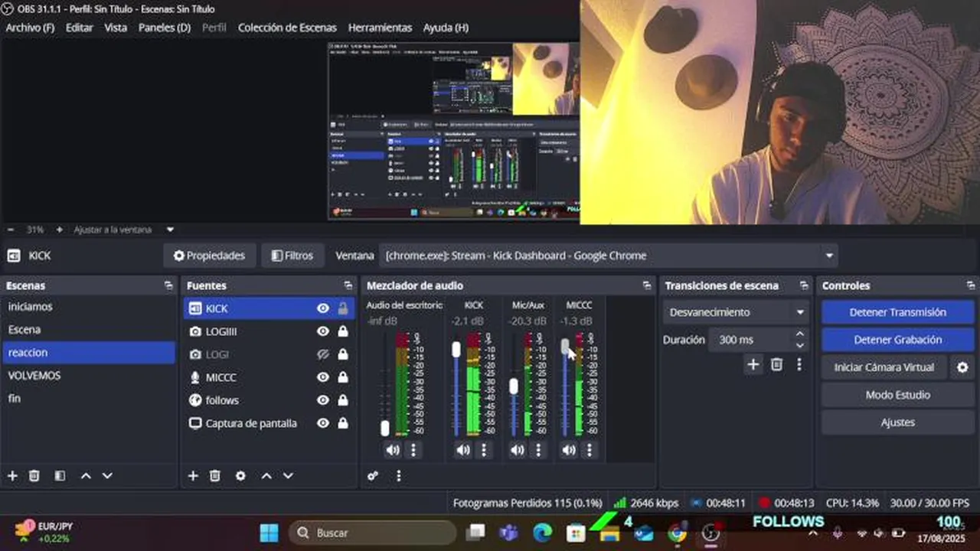
Task: Open the Archivo (F) menu
Action: [31, 28]
